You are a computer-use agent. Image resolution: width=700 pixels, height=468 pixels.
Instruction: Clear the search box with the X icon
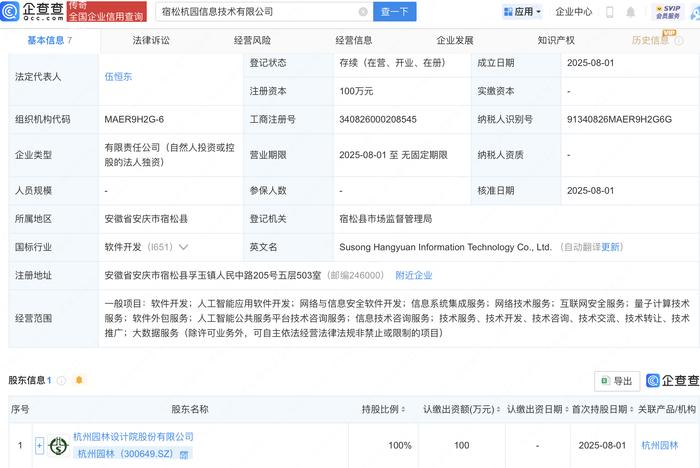363,12
